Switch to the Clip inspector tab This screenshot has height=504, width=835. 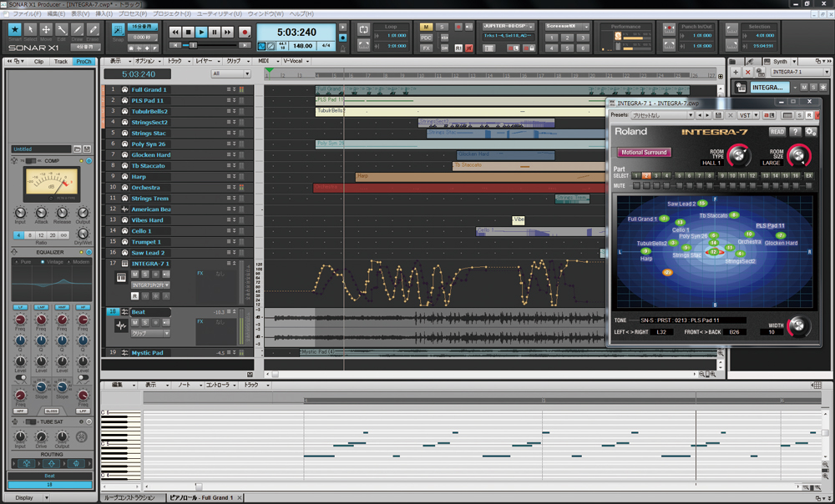tap(39, 61)
